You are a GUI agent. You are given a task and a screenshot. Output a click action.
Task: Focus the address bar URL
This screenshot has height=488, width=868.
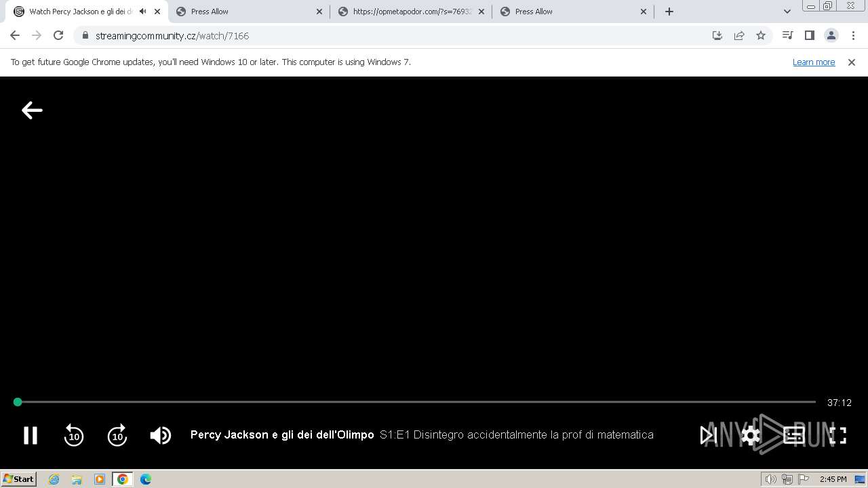tap(172, 36)
